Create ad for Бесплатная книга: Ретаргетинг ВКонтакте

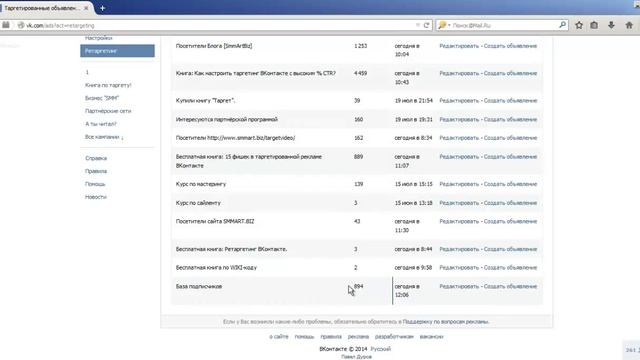click(510, 249)
